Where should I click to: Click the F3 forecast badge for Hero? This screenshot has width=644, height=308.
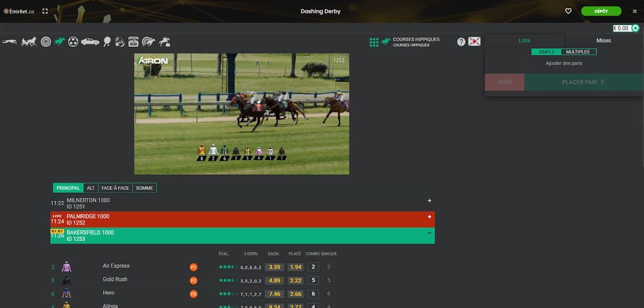pyautogui.click(x=194, y=293)
